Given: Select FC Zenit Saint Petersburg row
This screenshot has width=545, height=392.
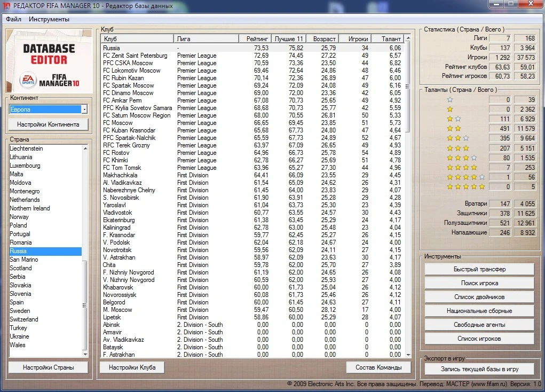Looking at the screenshot, I should pos(135,56).
